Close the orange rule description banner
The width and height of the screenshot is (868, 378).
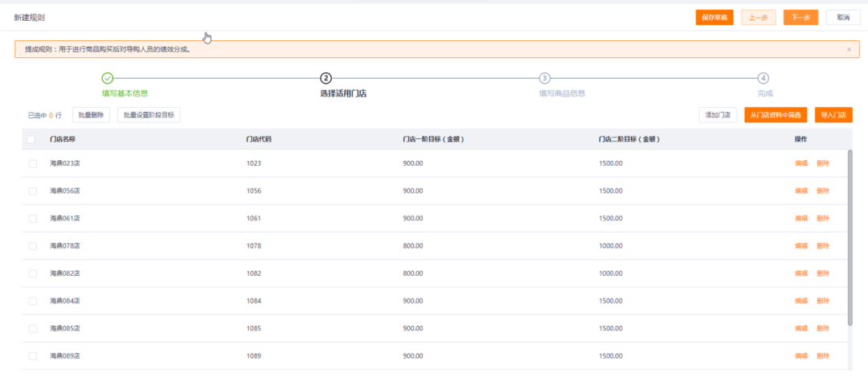849,50
